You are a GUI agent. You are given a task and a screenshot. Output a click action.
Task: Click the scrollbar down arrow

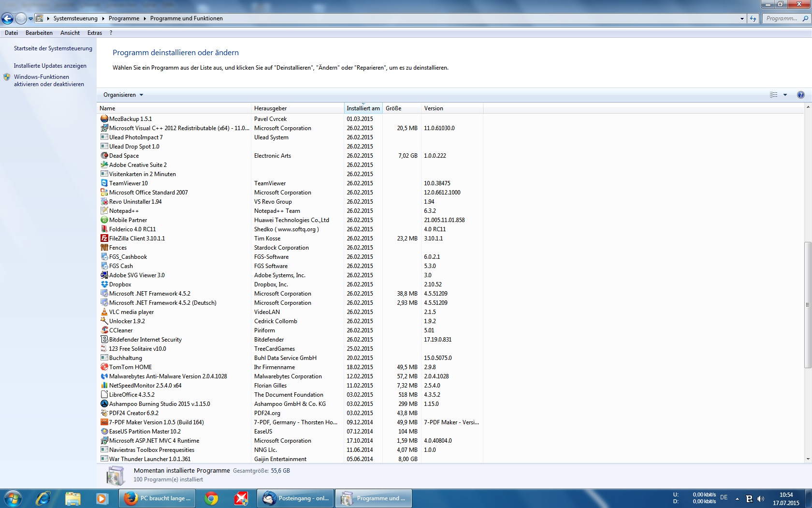click(807, 459)
